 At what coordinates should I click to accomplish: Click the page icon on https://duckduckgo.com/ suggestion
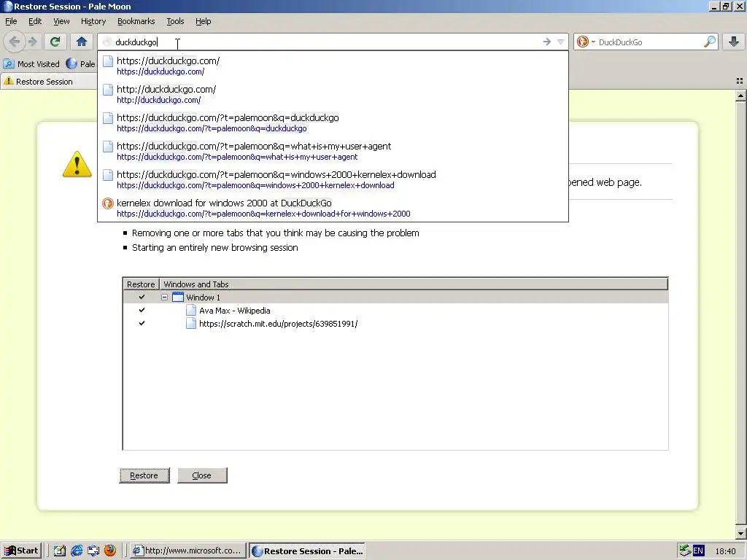108,61
